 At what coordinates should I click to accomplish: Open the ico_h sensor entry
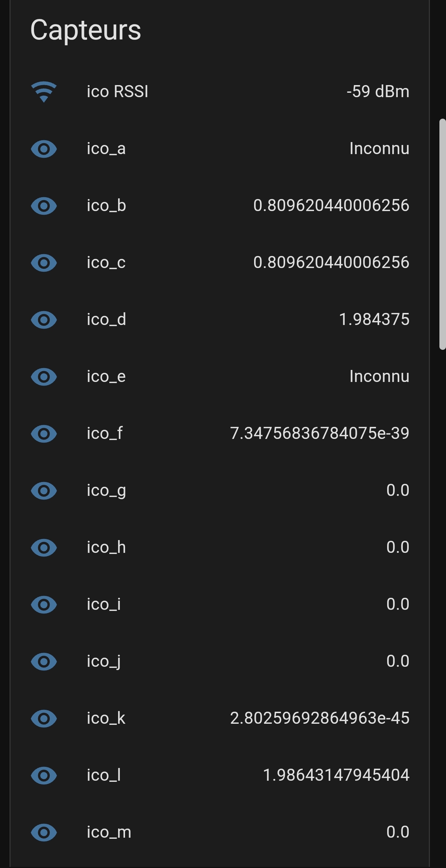[x=106, y=547]
